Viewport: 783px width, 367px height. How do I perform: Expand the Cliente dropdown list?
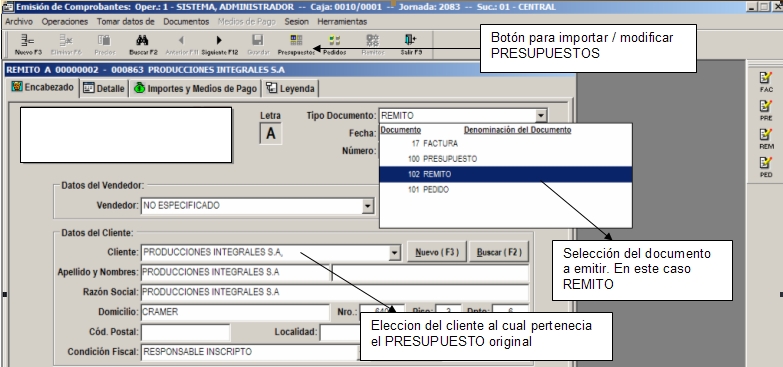click(x=394, y=253)
